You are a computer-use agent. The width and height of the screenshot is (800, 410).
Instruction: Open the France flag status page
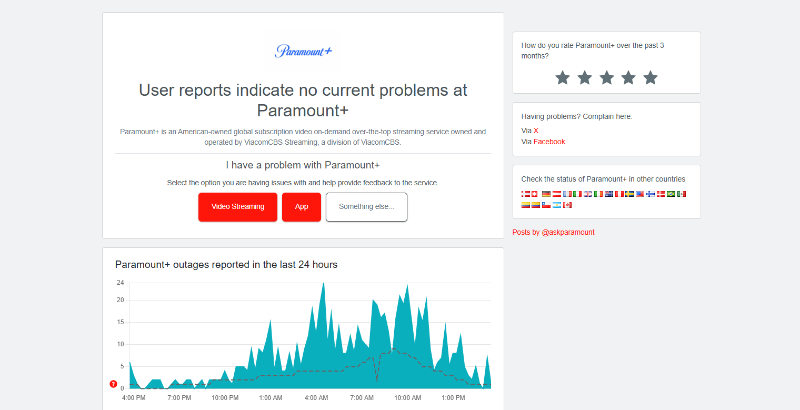(x=567, y=194)
